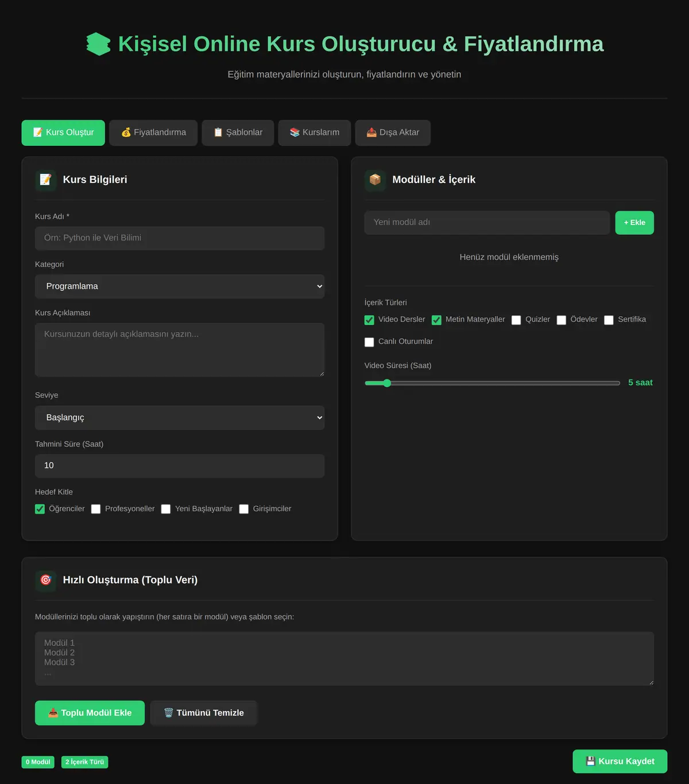Click the bulk modules paste text area
Image resolution: width=689 pixels, height=784 pixels.
344,659
